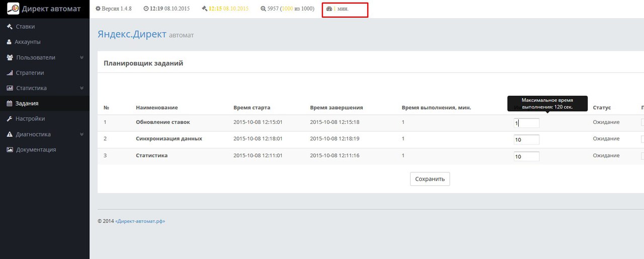Toggle checkbox in the Статистика task row
Image resolution: width=644 pixels, height=259 pixels.
click(x=642, y=156)
